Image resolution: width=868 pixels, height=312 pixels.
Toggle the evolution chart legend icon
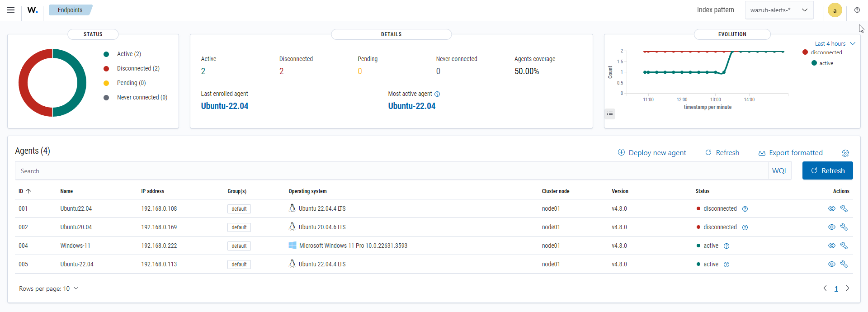point(610,114)
